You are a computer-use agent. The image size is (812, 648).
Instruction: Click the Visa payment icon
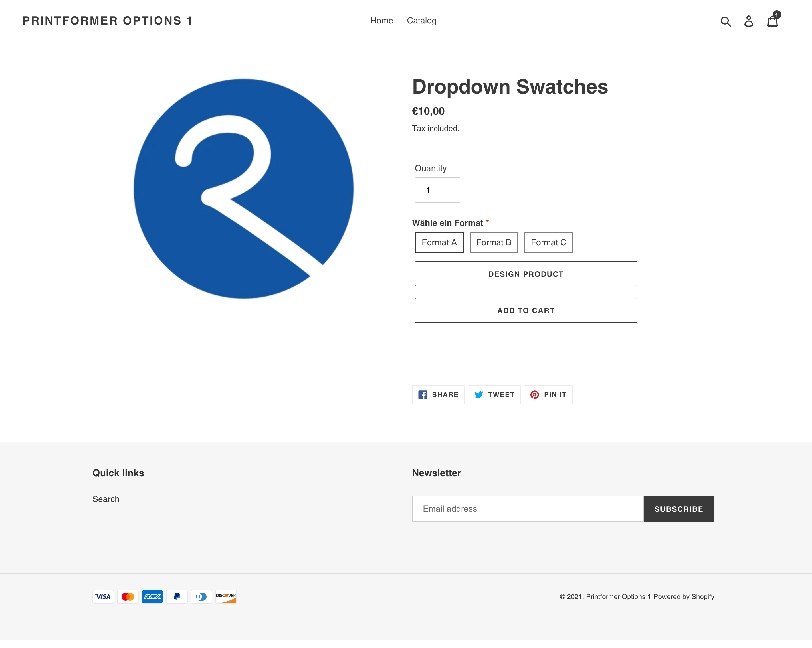(x=103, y=596)
